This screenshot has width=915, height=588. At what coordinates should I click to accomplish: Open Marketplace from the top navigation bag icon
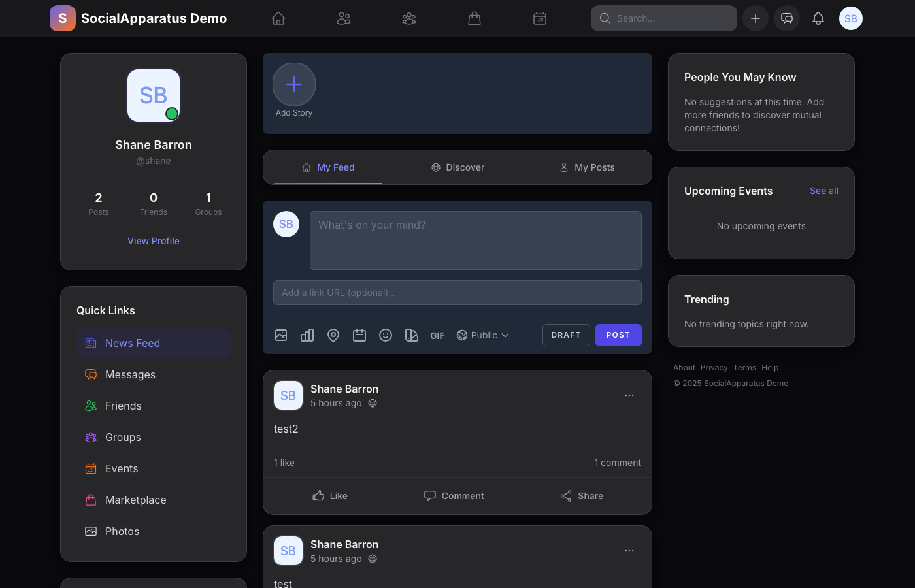point(474,18)
